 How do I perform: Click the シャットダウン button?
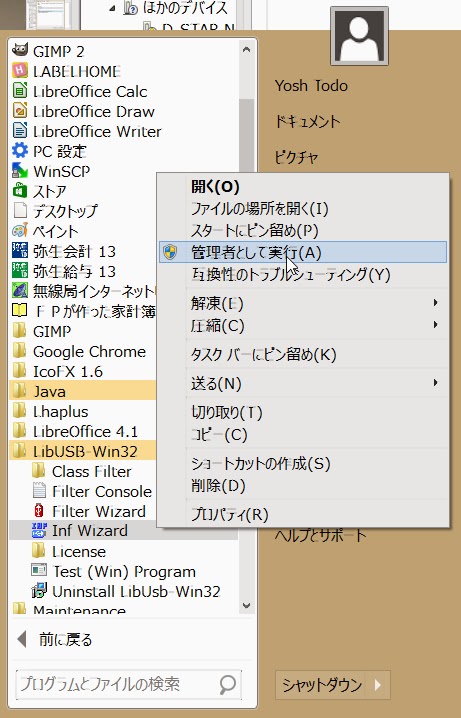tap(322, 685)
